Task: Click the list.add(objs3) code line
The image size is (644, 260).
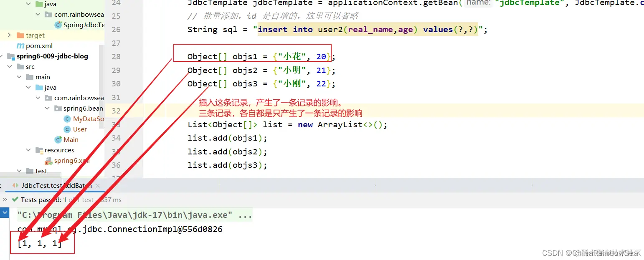Action: [227, 165]
